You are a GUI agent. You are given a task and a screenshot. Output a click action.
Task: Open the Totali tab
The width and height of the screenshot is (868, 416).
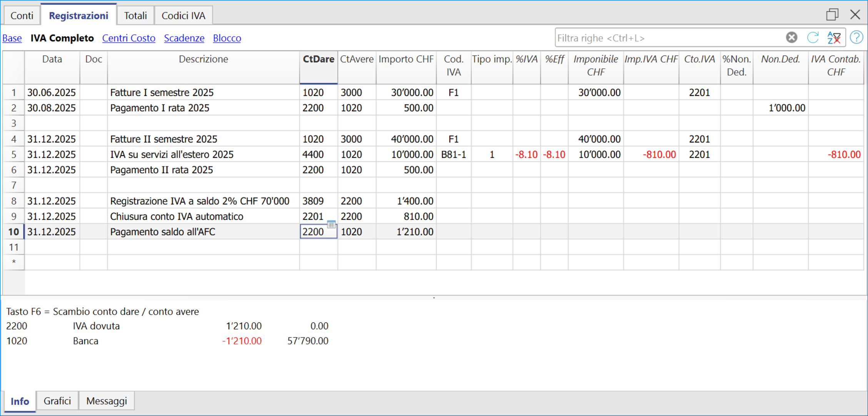point(135,15)
